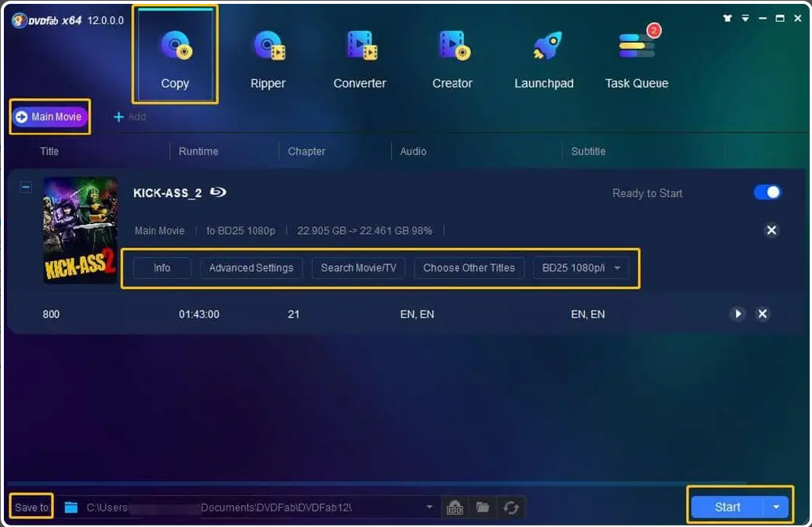The width and height of the screenshot is (812, 527).
Task: Click the skin (shirt) icon in title bar
Action: click(x=728, y=19)
